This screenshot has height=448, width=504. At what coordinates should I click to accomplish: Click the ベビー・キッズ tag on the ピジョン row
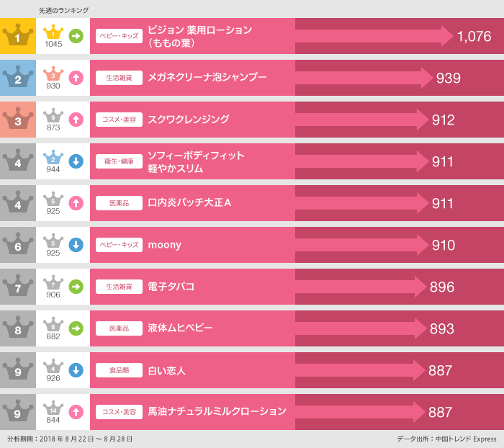[119, 36]
